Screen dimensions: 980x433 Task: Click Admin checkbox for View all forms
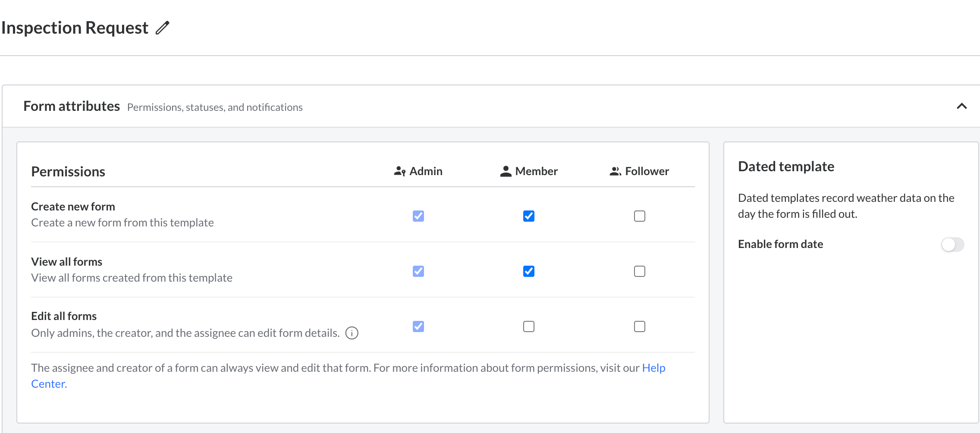tap(418, 271)
